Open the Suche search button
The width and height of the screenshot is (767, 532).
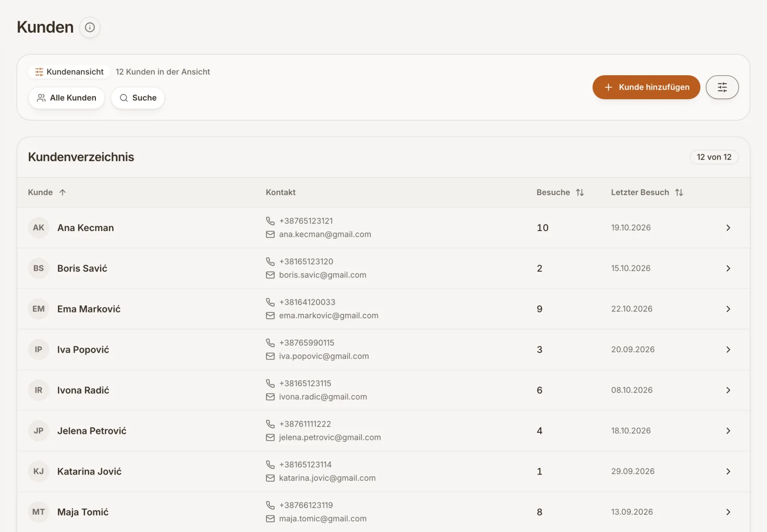[x=138, y=98]
